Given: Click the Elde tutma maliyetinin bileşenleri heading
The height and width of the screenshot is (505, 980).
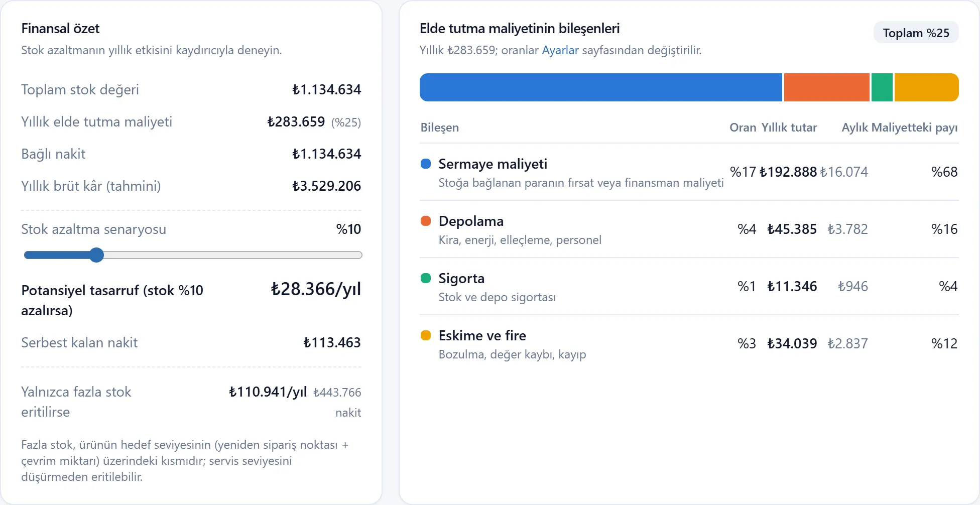Looking at the screenshot, I should 520,29.
